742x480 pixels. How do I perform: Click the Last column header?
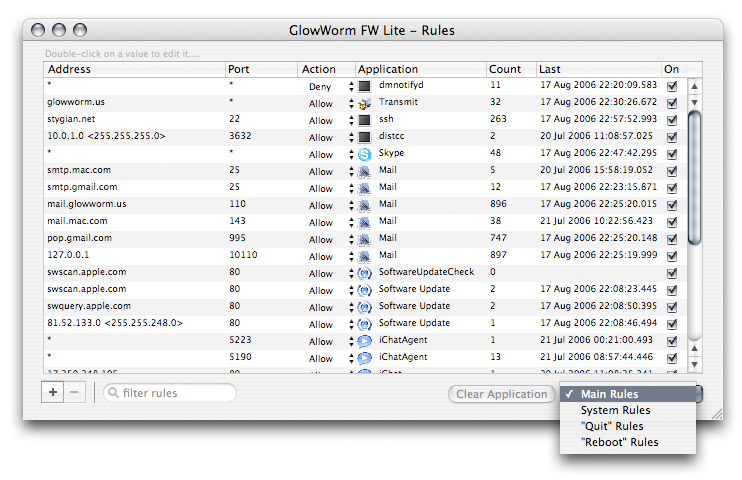point(599,69)
